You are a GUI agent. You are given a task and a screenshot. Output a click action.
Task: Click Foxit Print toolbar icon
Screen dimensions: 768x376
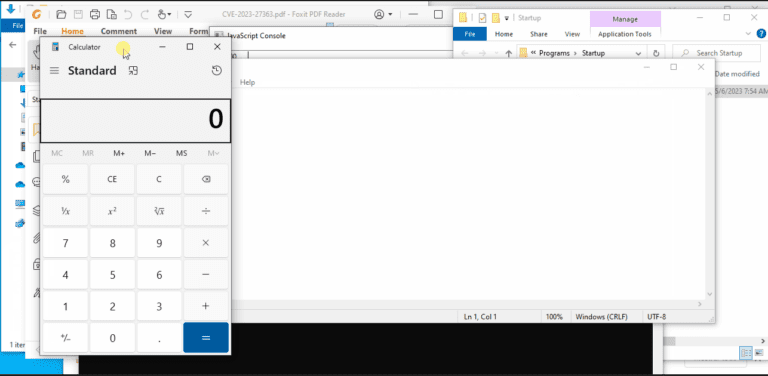(x=95, y=14)
